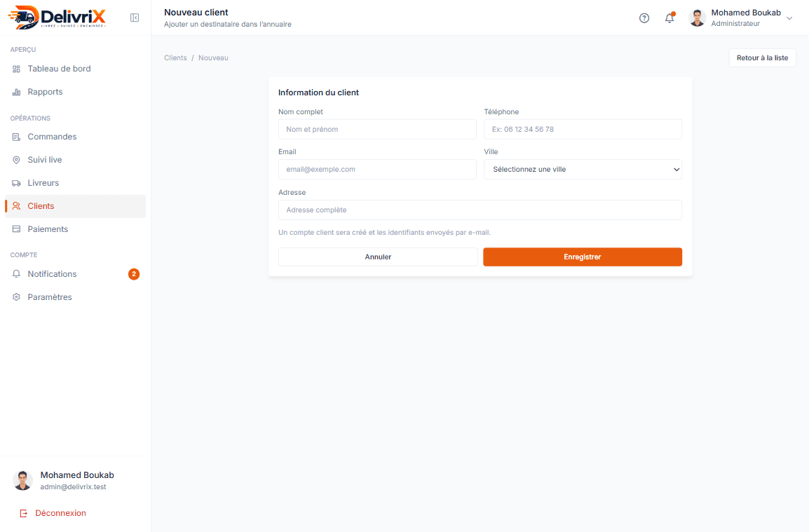Screen dimensions: 809x532
Task: Click Clients breadcrumb link
Action: [175, 57]
